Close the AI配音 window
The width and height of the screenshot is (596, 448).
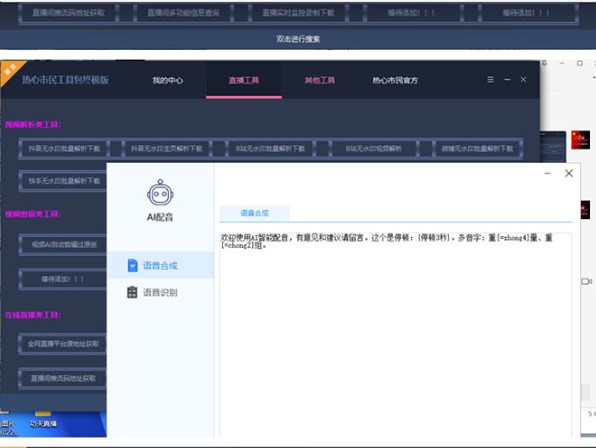569,174
